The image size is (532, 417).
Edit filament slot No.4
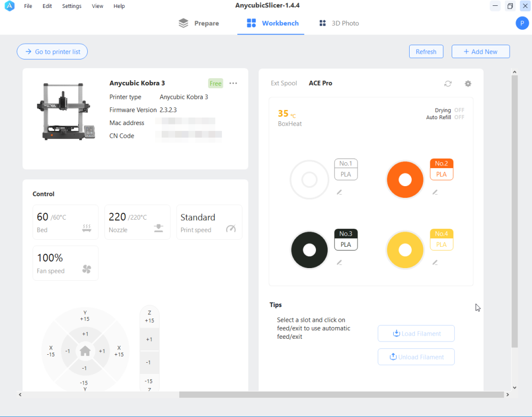[435, 263]
